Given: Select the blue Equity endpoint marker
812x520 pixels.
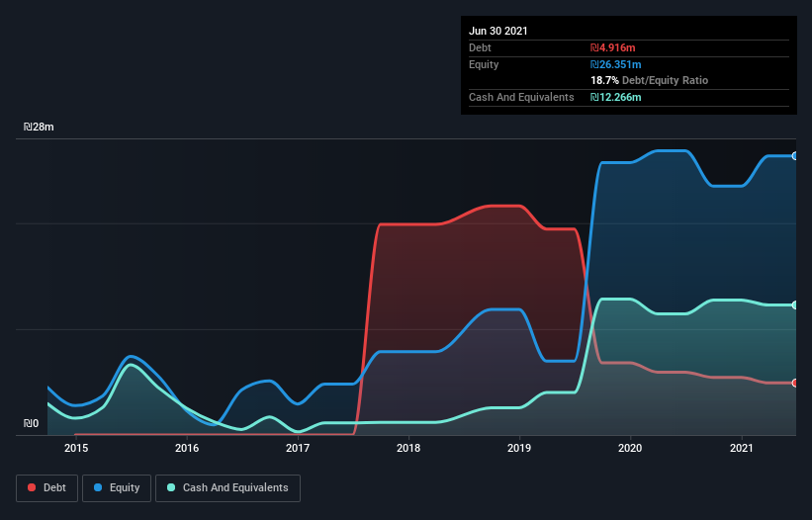Looking at the screenshot, I should 795,156.
